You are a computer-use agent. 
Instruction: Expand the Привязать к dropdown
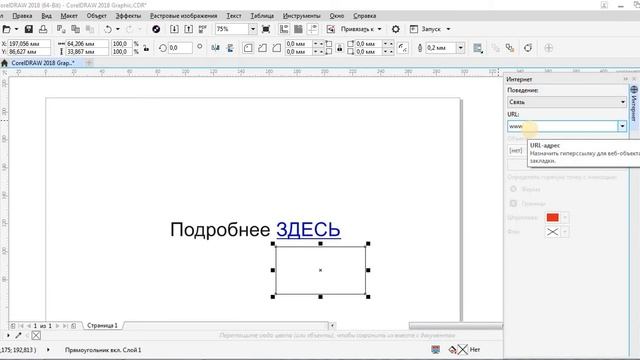point(380,29)
